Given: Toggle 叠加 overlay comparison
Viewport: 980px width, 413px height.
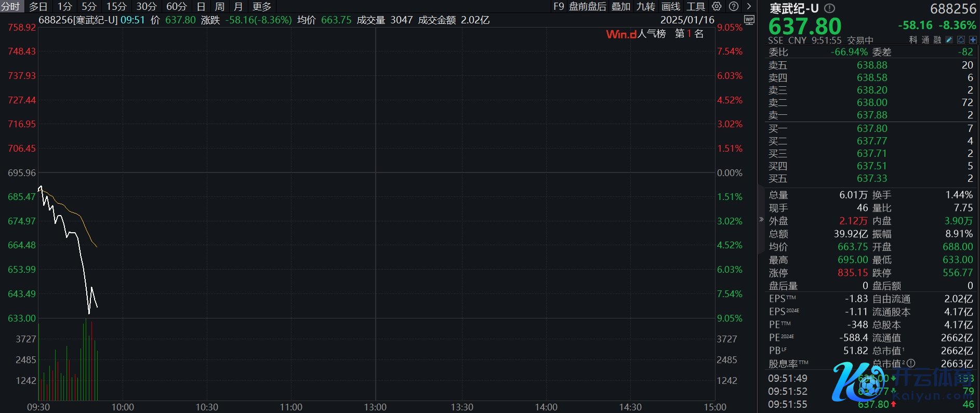Looking at the screenshot, I should click(620, 6).
